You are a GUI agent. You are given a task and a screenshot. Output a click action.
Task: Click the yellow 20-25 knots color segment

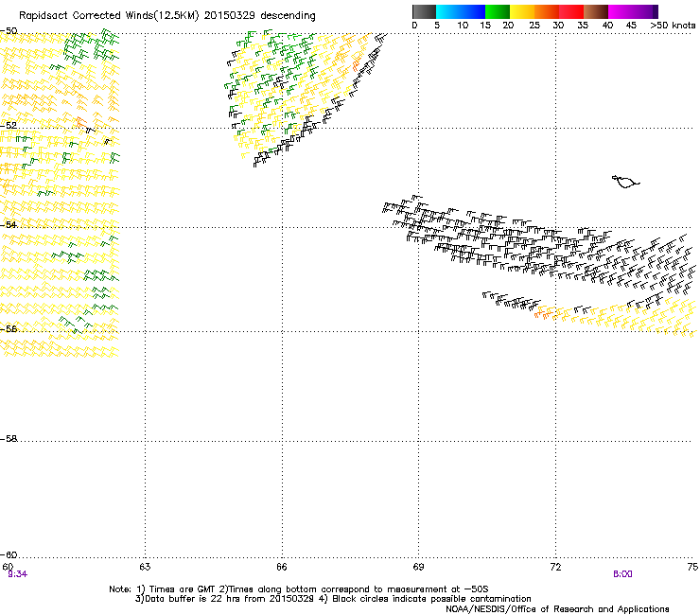(522, 11)
